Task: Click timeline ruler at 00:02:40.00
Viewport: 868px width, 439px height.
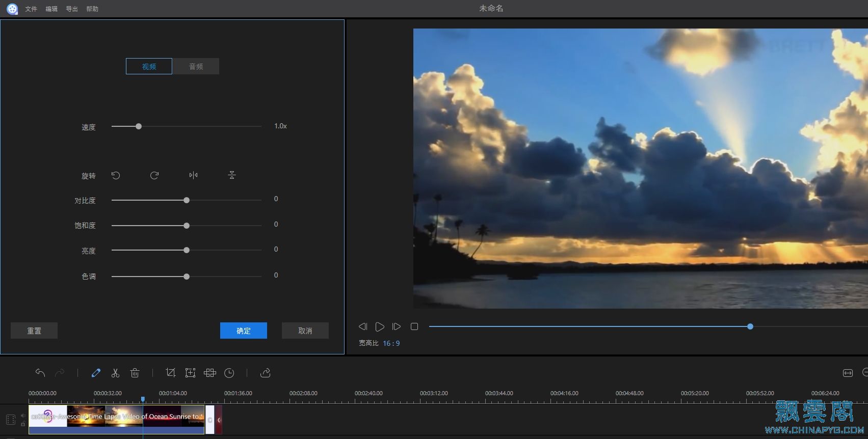Action: point(369,393)
